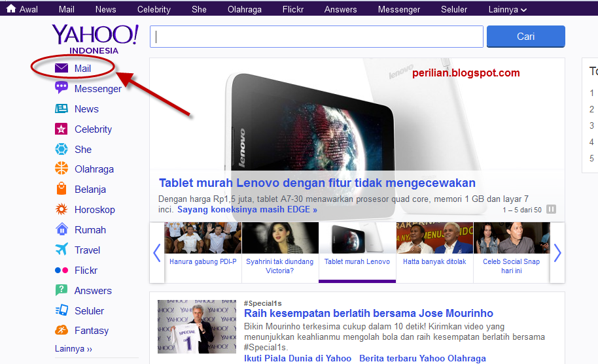598x364 pixels.
Task: Click the She icon in sidebar
Action: click(x=62, y=149)
